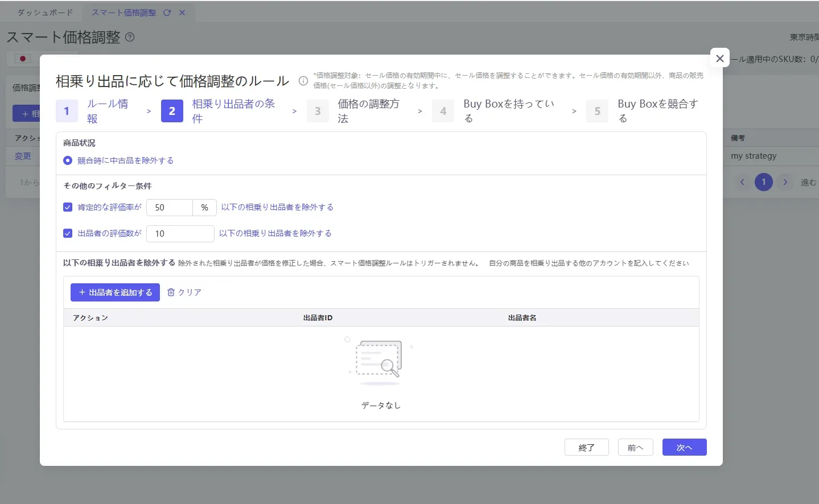Image resolution: width=819 pixels, height=504 pixels.
Task: Switch to ダッシュボード tab
Action: click(45, 13)
